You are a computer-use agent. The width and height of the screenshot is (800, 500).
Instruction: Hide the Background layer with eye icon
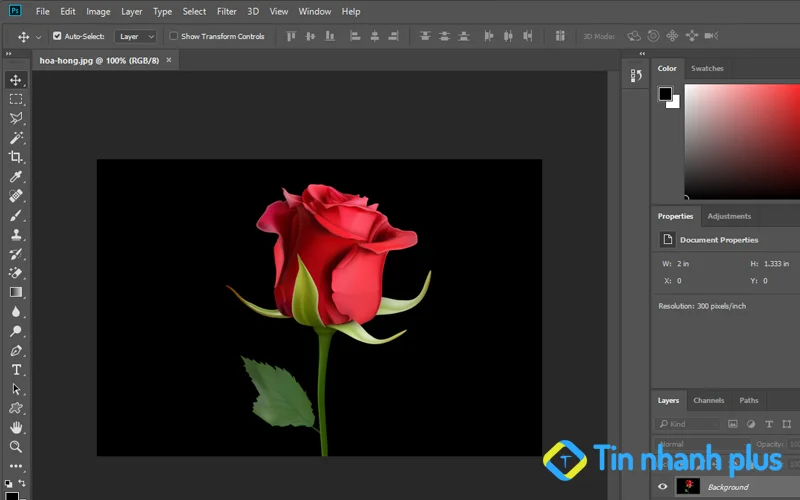coord(662,487)
